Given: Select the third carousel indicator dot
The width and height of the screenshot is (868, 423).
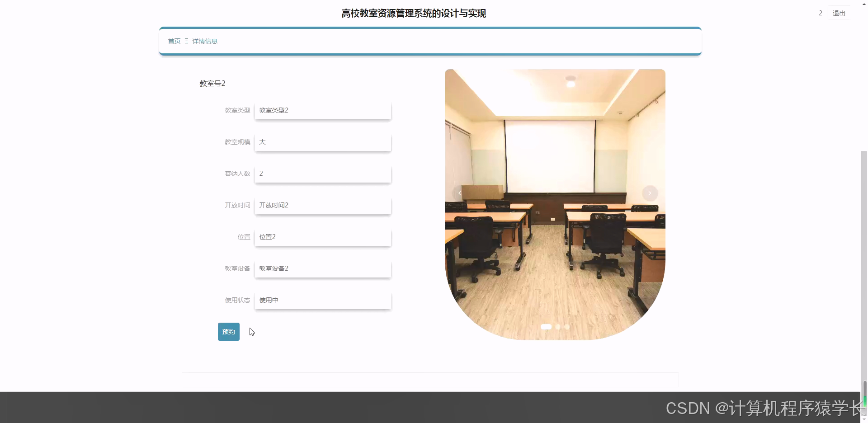Looking at the screenshot, I should 566,327.
